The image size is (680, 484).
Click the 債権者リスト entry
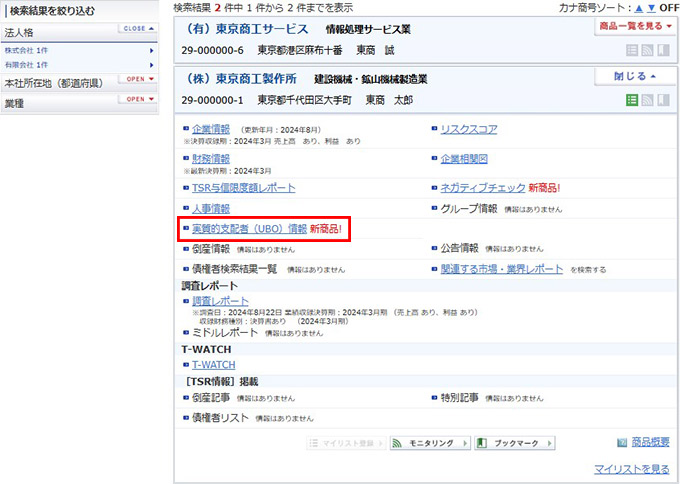pos(220,418)
